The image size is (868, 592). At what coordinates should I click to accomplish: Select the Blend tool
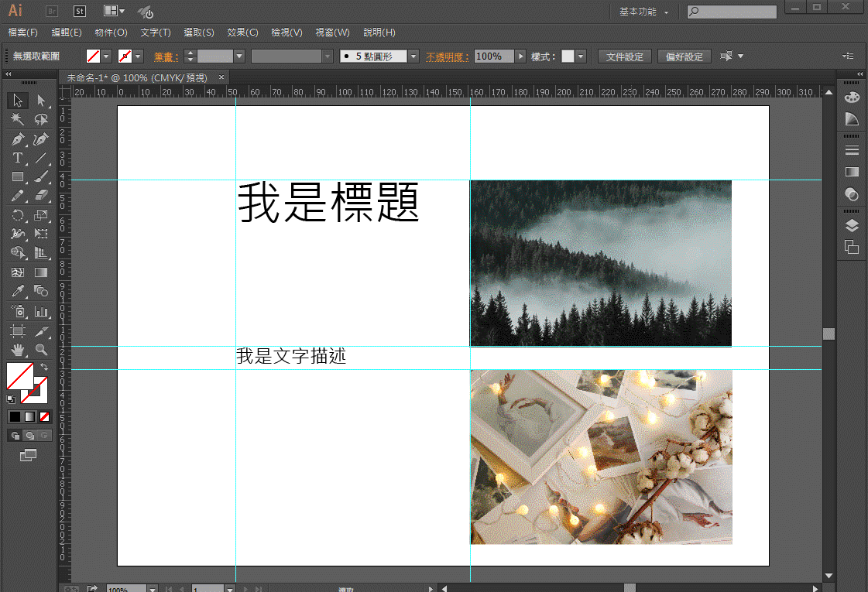41,291
